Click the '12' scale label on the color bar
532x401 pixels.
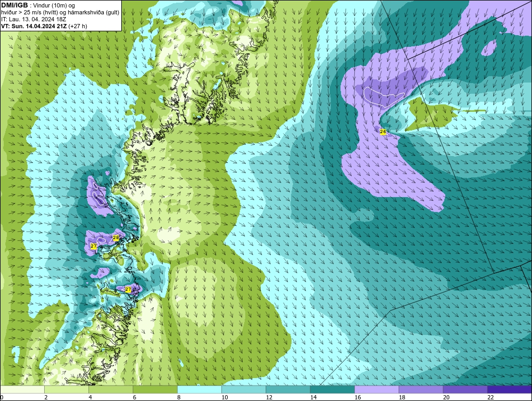coord(269,398)
